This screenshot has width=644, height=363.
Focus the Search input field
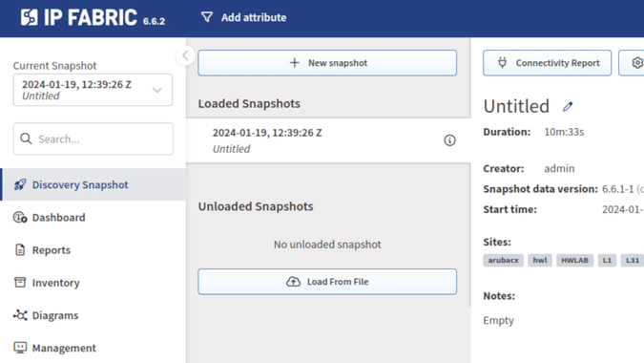tap(93, 139)
